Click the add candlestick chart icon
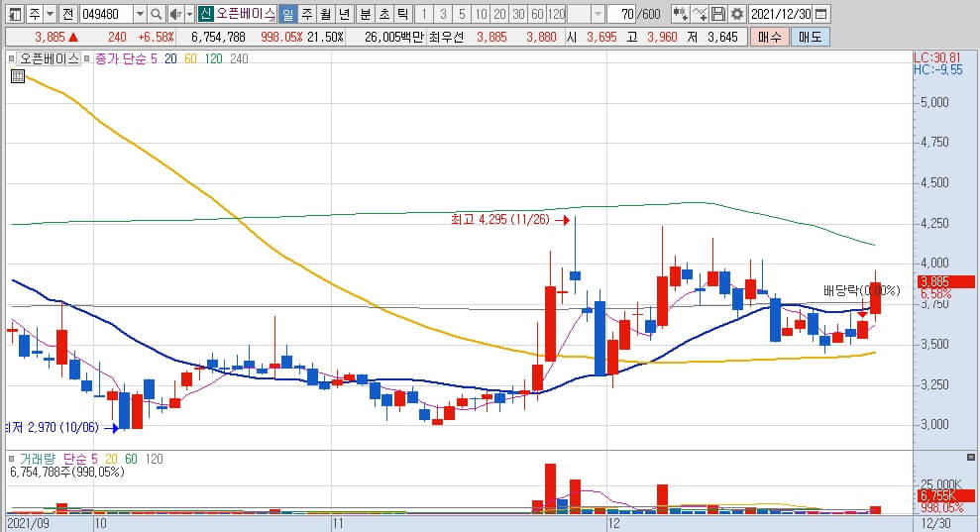The height and width of the screenshot is (532, 980). 680,14
